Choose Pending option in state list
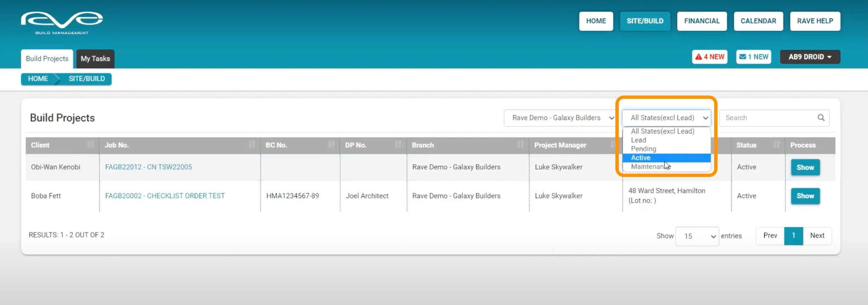 coord(667,149)
